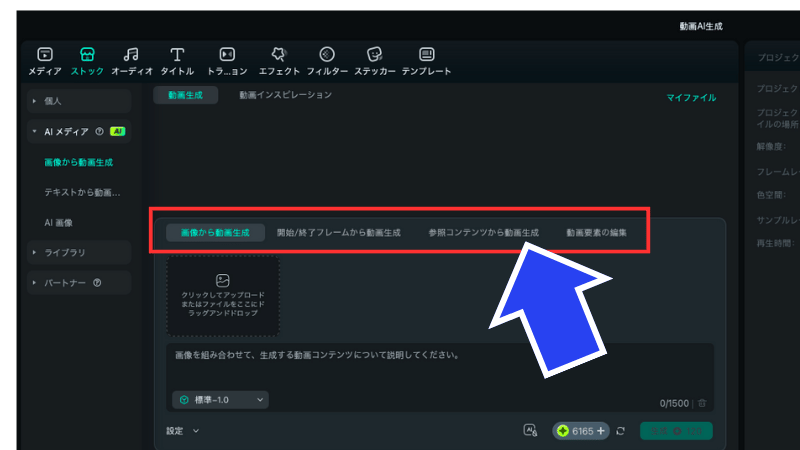
Task: Expand the ライブラリ section in sidebar
Action: (x=36, y=253)
